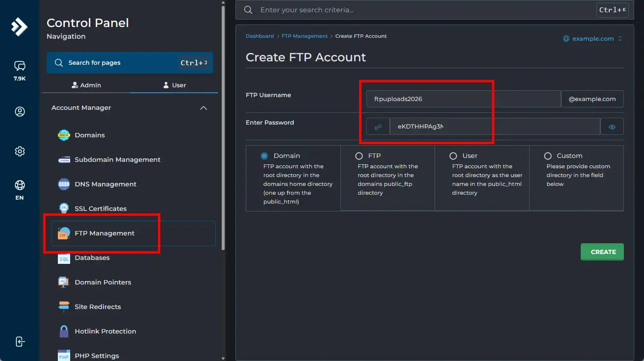
Task: Open the user profile icon in left rail
Action: click(20, 112)
